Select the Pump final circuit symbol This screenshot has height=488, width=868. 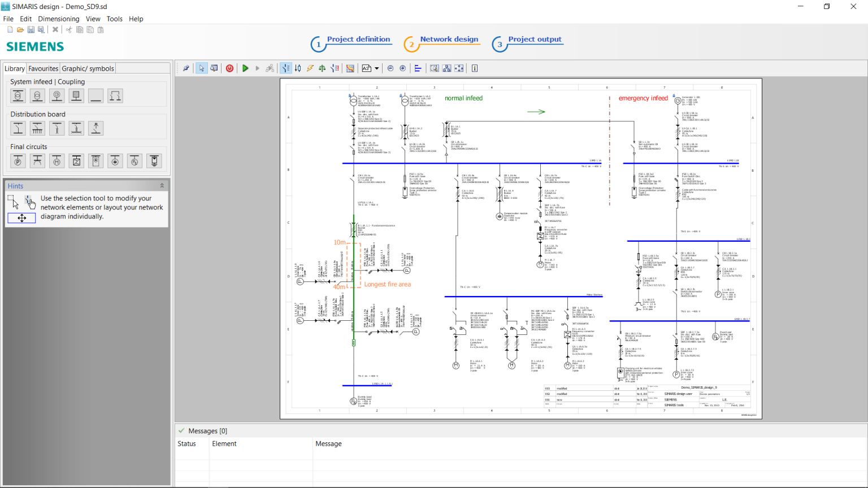pyautogui.click(x=18, y=160)
